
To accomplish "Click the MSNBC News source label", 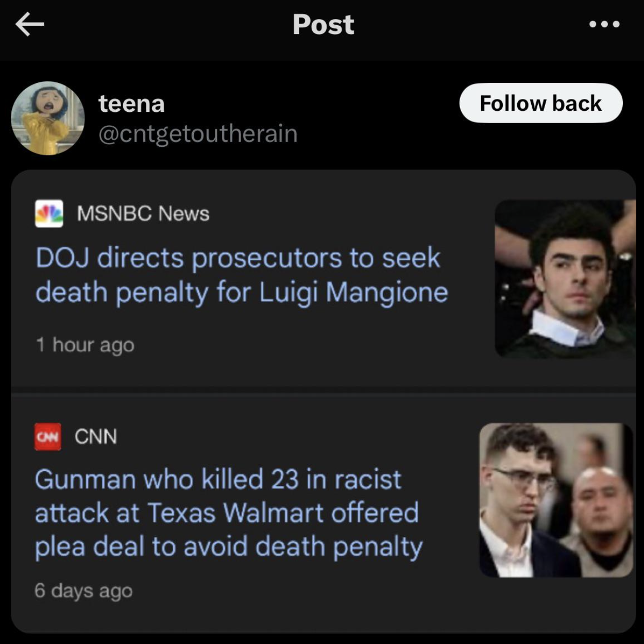I will (x=143, y=213).
